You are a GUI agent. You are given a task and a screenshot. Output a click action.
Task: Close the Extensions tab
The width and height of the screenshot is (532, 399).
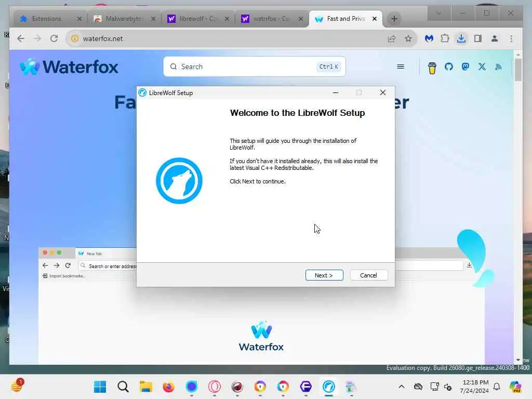point(79,19)
